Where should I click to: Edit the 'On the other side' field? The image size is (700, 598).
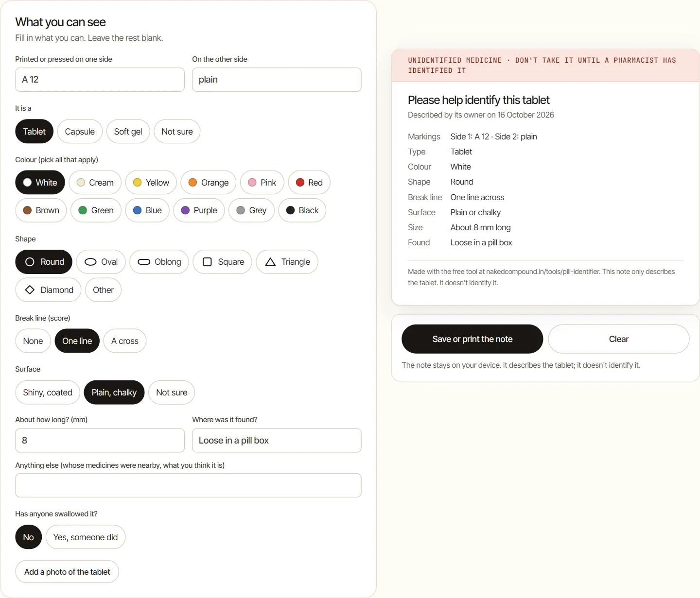[x=277, y=80]
